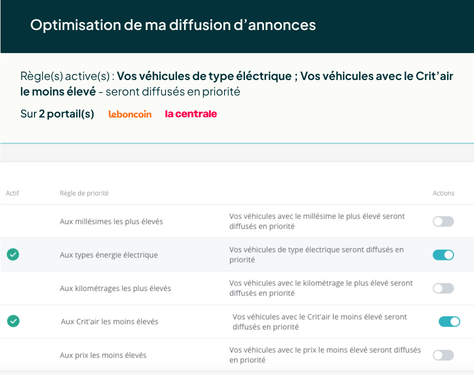474x375 pixels.
Task: Click the 'Sur 2 portail(s)' label
Action: tap(57, 114)
